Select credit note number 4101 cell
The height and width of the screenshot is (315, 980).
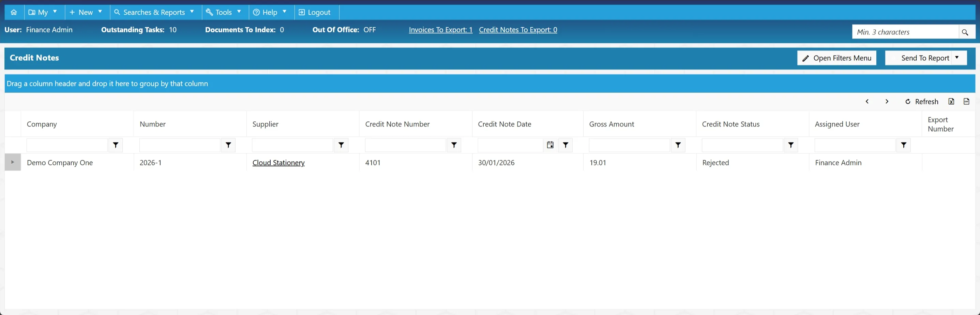pos(416,163)
